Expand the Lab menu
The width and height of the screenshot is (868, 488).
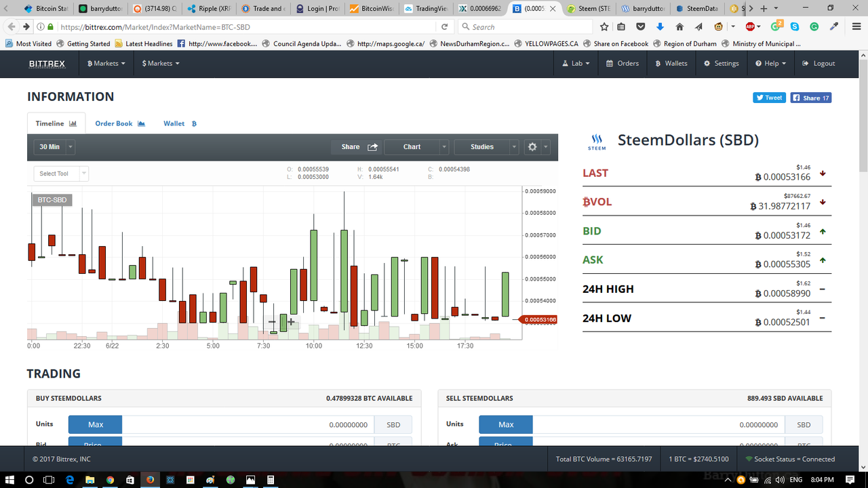tap(576, 64)
